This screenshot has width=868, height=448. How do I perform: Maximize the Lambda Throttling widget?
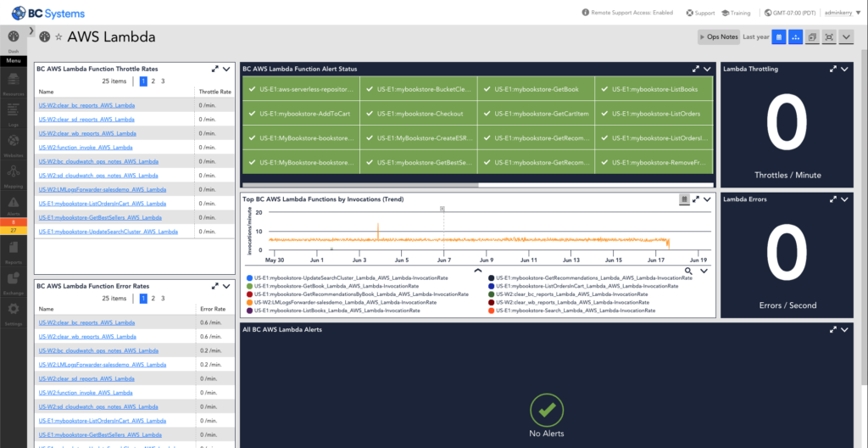click(833, 70)
